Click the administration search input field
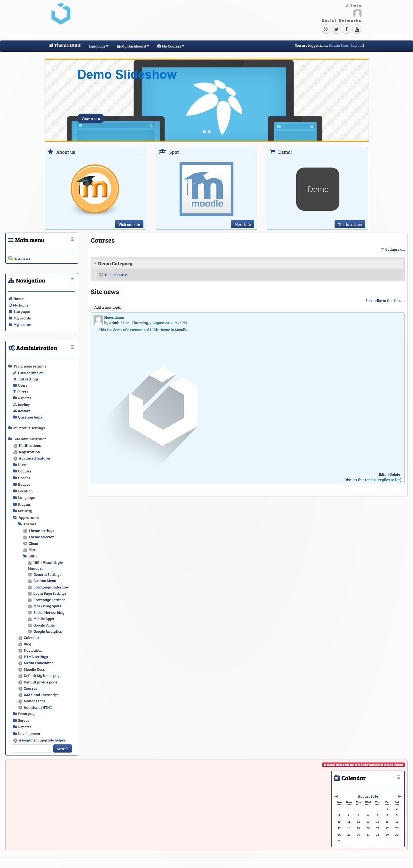413x868 pixels. (x=32, y=749)
